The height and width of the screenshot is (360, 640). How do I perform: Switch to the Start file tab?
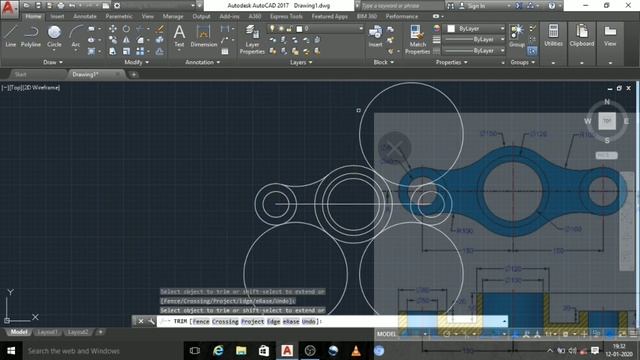(x=20, y=74)
